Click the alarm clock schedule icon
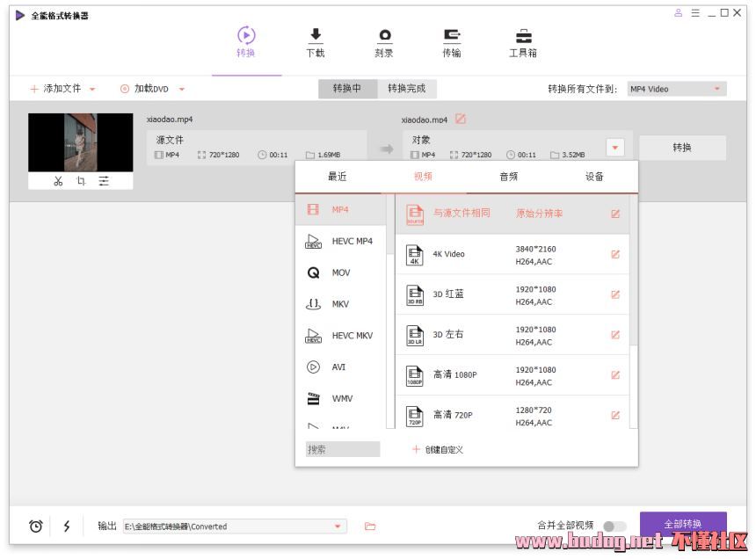This screenshot has width=756, height=559. point(36,526)
